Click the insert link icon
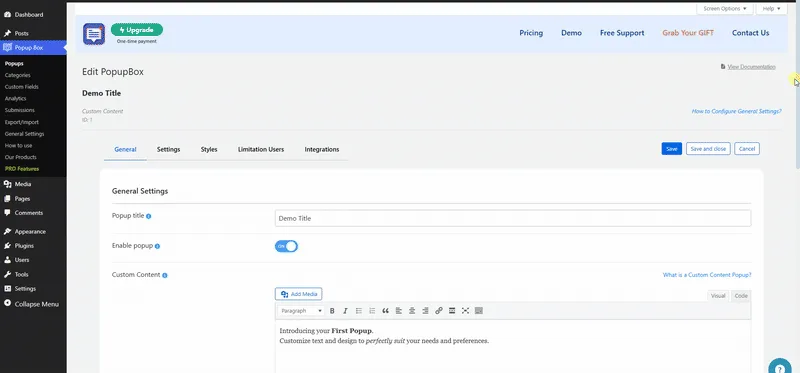Screen dimensions: 800x373 439,311
